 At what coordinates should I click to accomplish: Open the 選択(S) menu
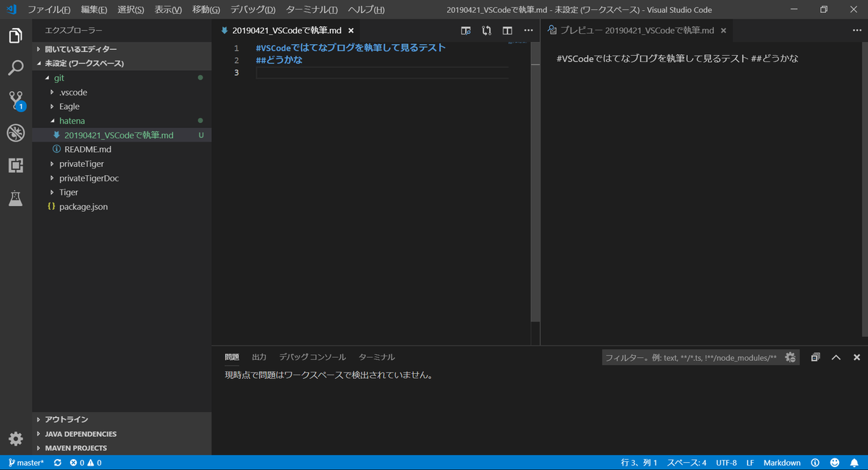tap(131, 10)
